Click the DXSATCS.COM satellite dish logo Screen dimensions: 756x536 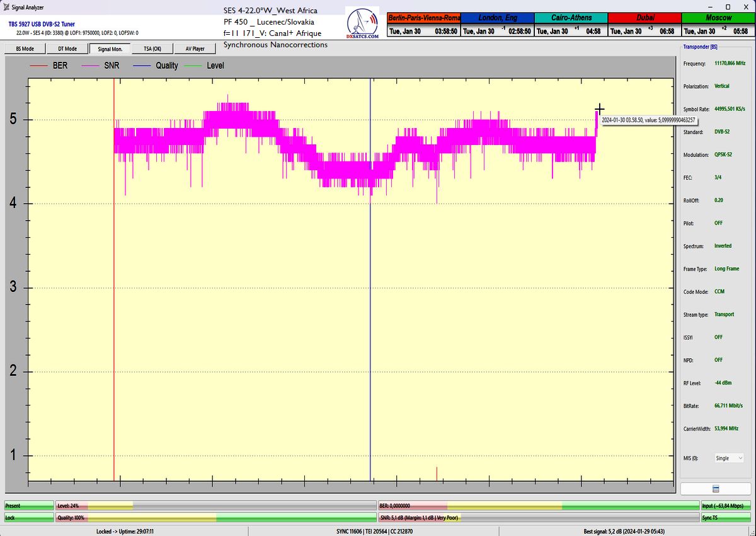point(363,23)
